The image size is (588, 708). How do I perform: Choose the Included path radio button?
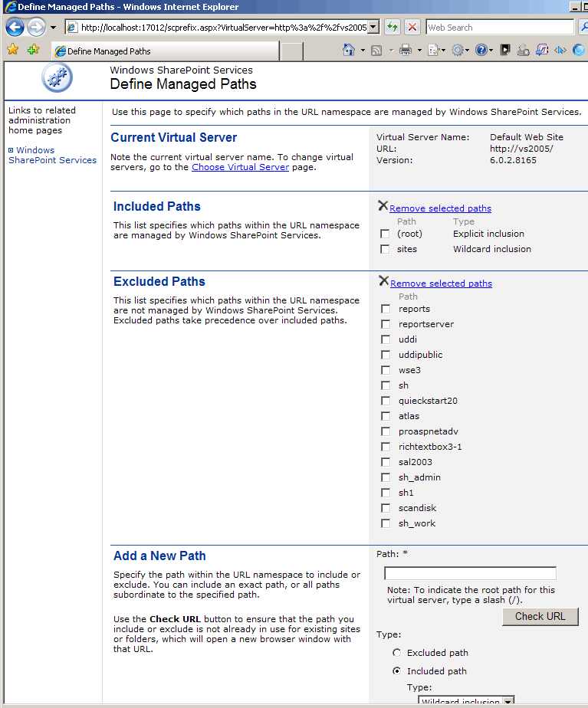click(396, 671)
